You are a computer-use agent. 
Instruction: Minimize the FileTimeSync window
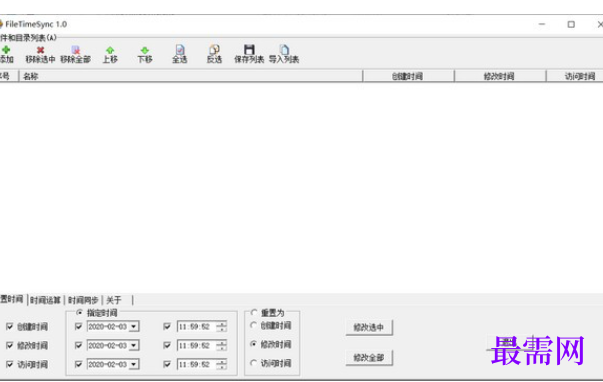point(542,24)
